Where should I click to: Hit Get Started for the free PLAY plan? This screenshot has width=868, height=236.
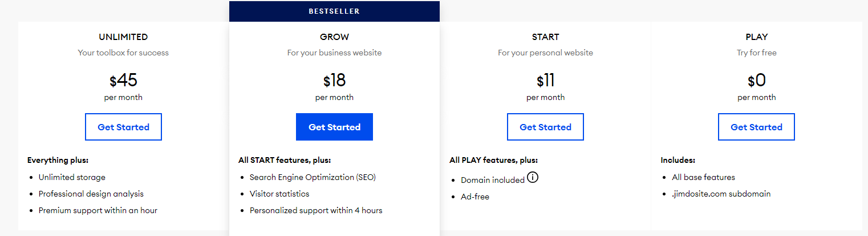click(756, 127)
